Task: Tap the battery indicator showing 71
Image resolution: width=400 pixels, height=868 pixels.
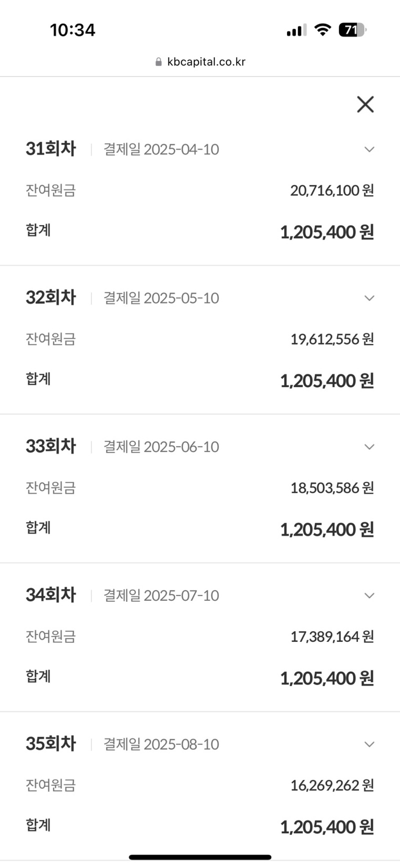Action: pyautogui.click(x=352, y=30)
